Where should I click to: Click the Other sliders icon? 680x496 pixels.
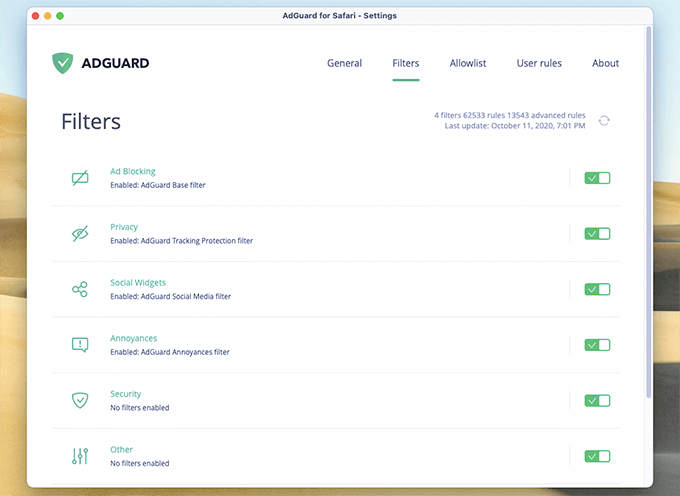(x=80, y=456)
